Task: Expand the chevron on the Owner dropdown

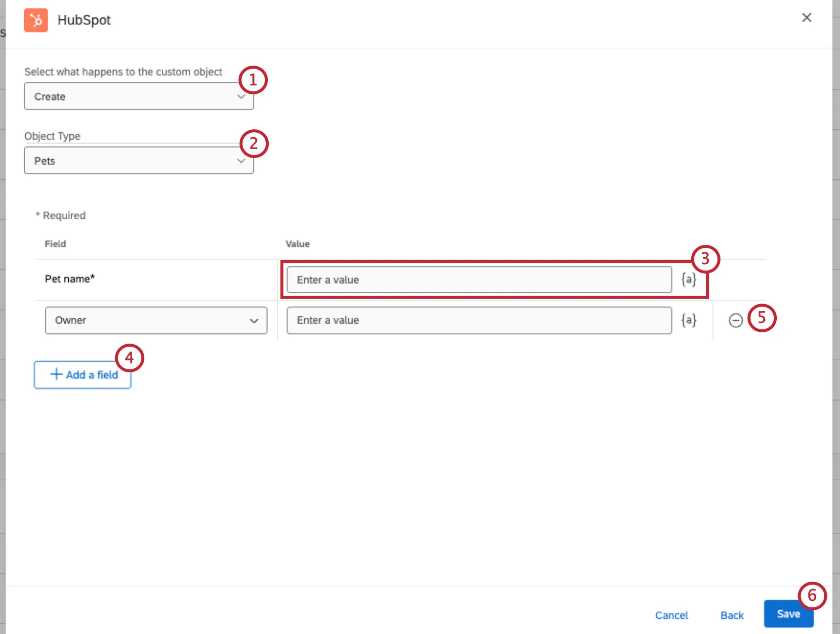Action: tap(255, 320)
